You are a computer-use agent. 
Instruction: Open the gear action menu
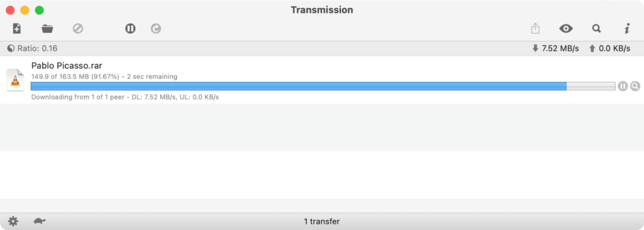(13, 221)
